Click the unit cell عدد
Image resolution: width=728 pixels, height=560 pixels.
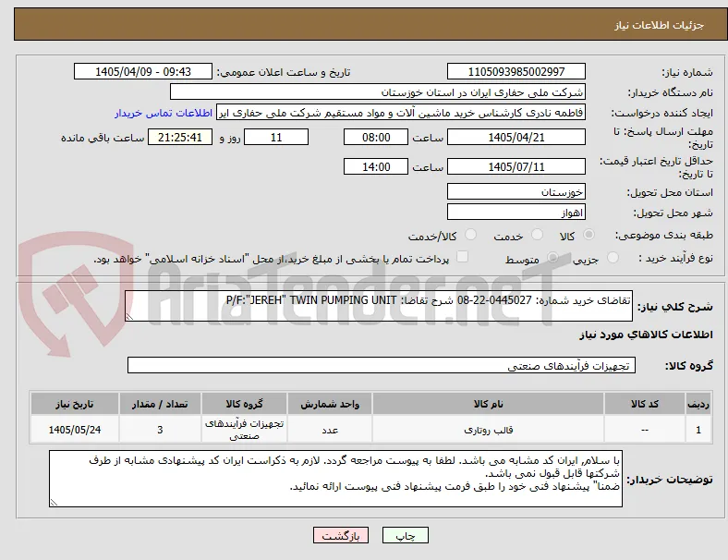[330, 430]
